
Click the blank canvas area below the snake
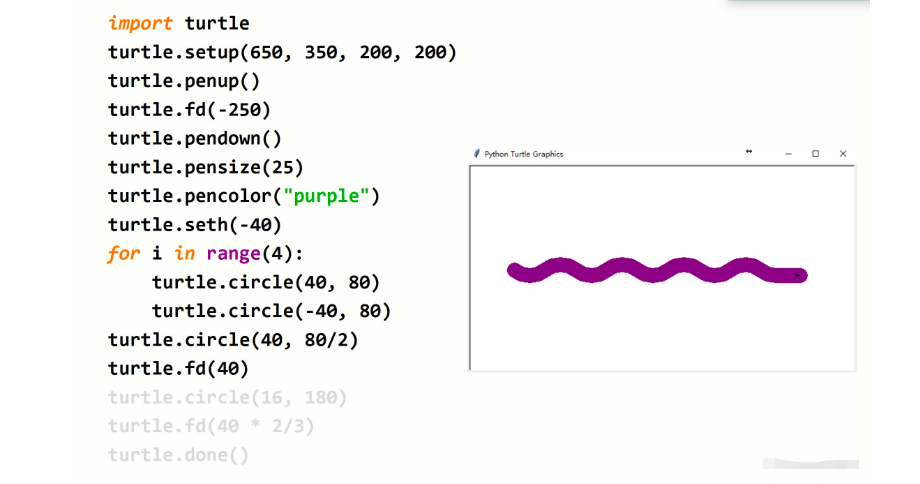point(660,330)
